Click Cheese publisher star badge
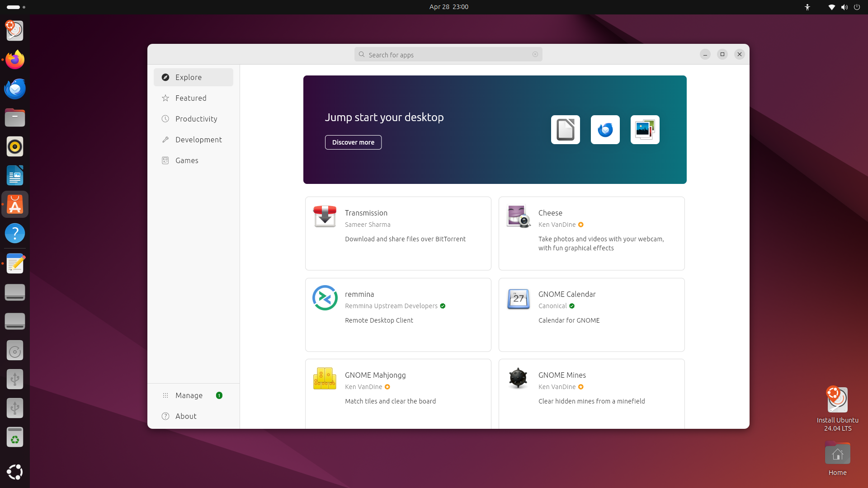Viewport: 868px width, 488px height. point(581,225)
